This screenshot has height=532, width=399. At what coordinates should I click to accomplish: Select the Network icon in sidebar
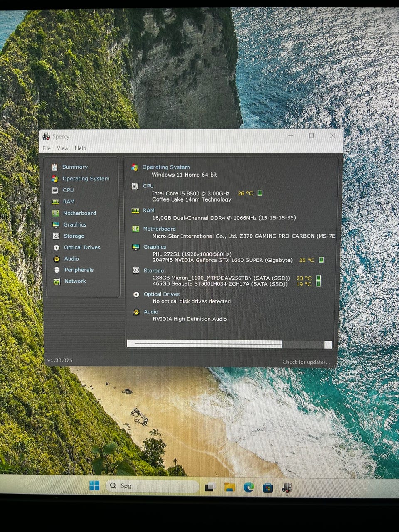click(57, 281)
